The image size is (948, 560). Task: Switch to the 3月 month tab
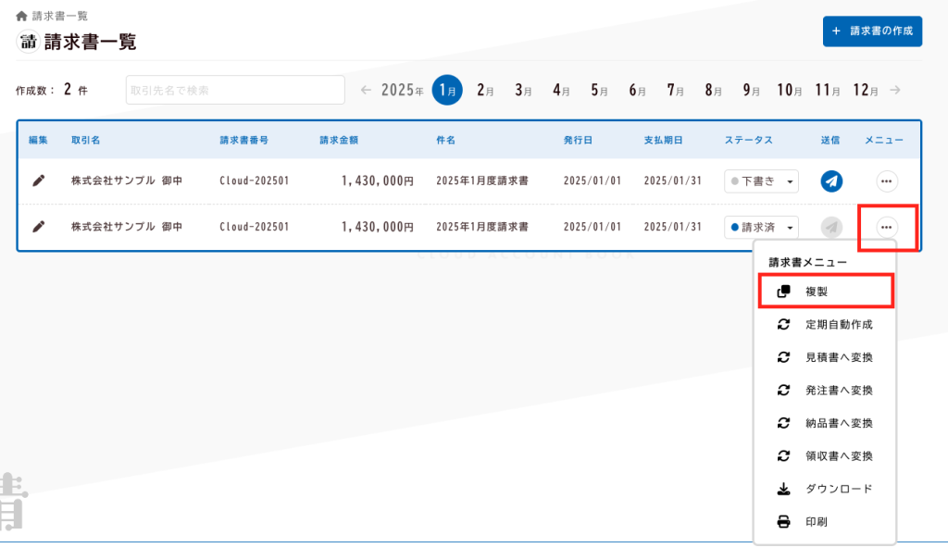coord(523,90)
